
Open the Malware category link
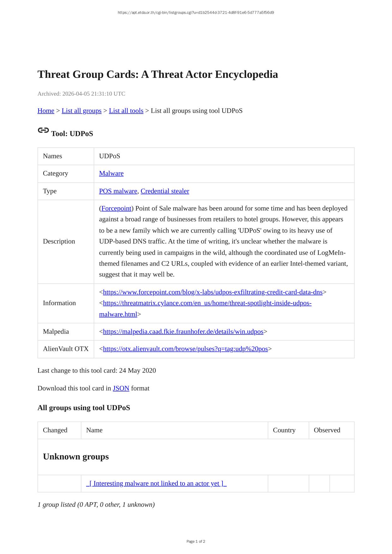(x=111, y=174)
